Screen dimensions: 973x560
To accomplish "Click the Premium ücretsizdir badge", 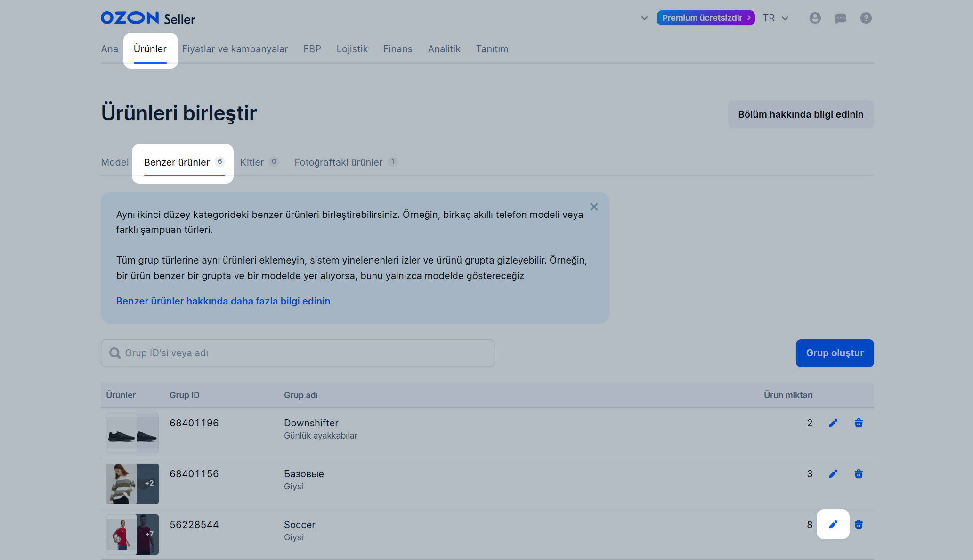I will [705, 18].
